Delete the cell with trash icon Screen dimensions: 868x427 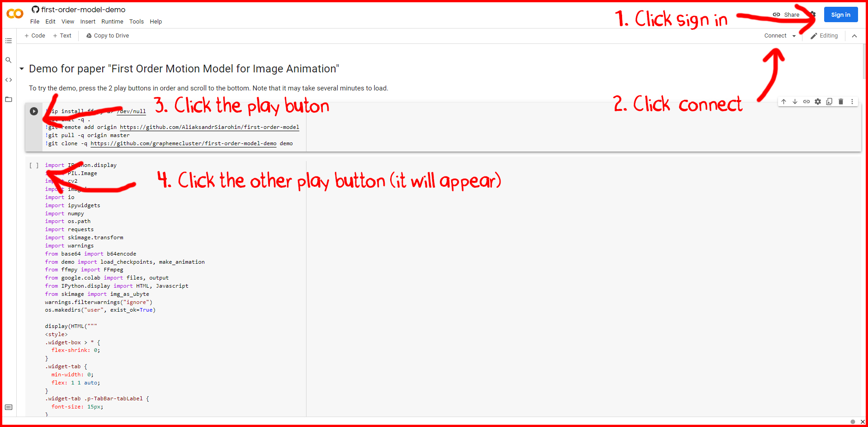[841, 102]
